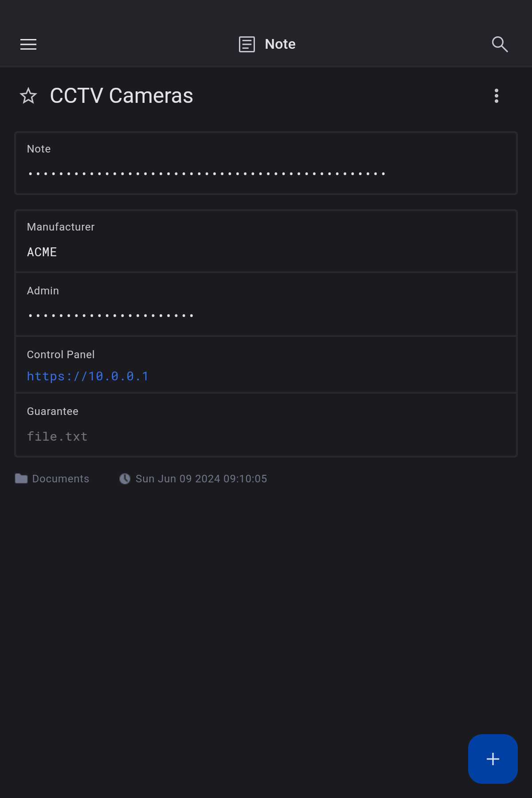Reveal the hidden Note field content

(x=207, y=173)
